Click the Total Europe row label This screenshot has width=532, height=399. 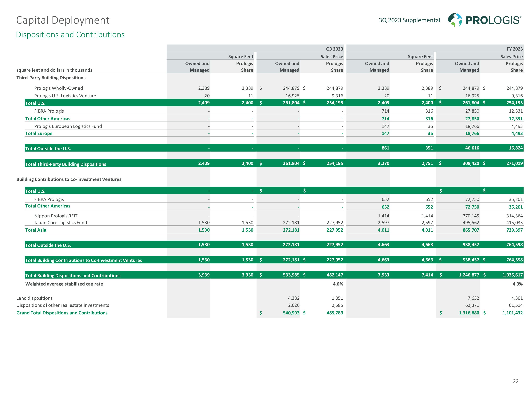pyautogui.click(x=39, y=134)
